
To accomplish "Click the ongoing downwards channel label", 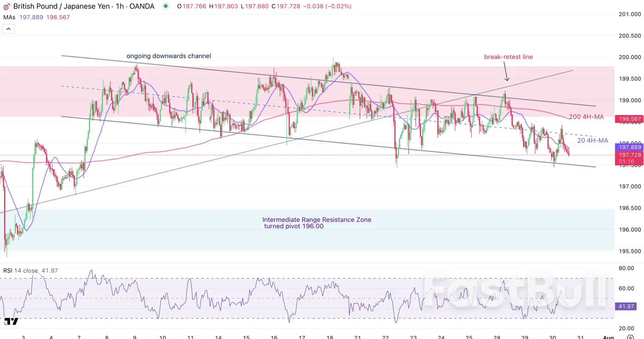I will [x=168, y=56].
